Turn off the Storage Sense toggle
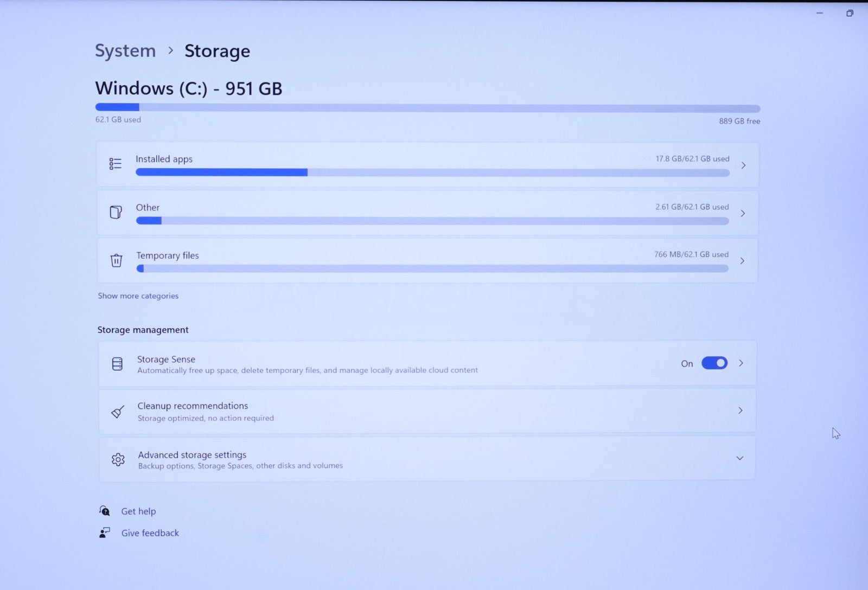Viewport: 868px width, 590px height. click(x=714, y=363)
